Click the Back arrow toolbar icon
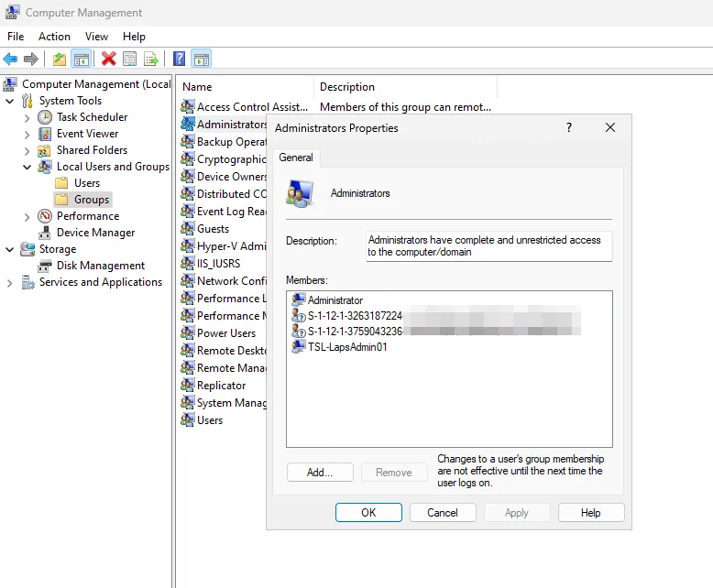713x588 pixels. pos(10,59)
